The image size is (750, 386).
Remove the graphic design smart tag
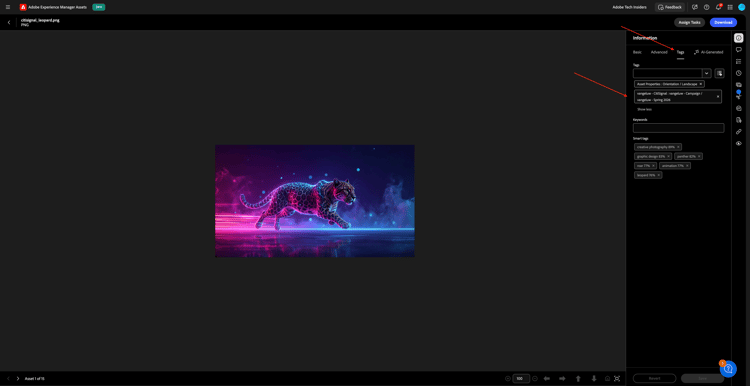point(668,156)
